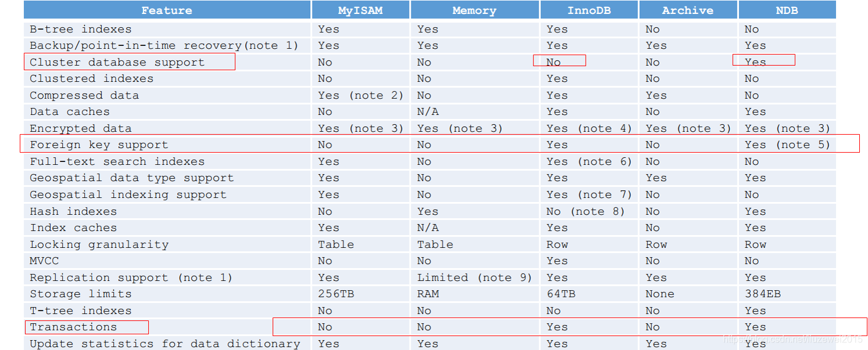Click InnoDB 'Yes' in Transactions row
Image resolution: width=868 pixels, height=350 pixels.
[557, 327]
